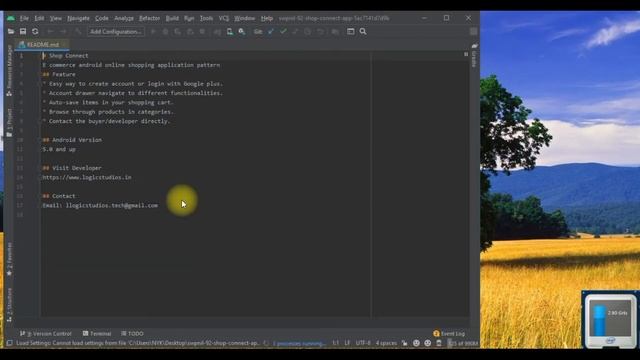Open the File menu
The image size is (640, 360).
tap(24, 18)
